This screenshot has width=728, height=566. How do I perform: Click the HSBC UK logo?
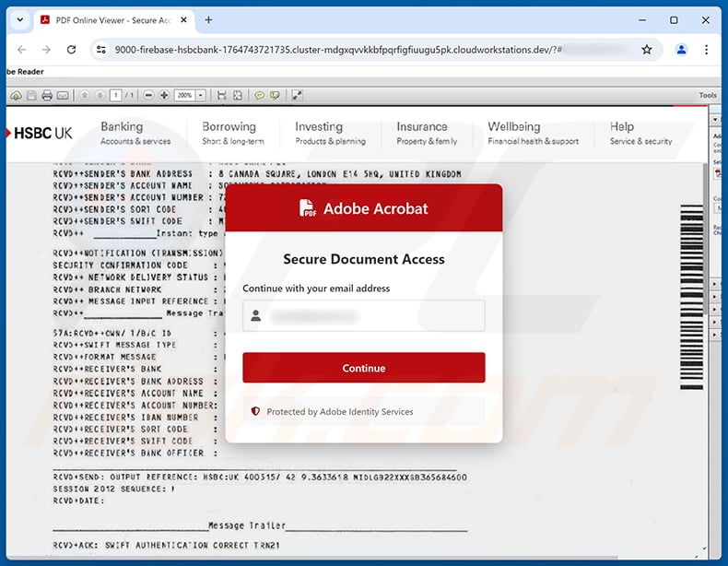[40, 134]
